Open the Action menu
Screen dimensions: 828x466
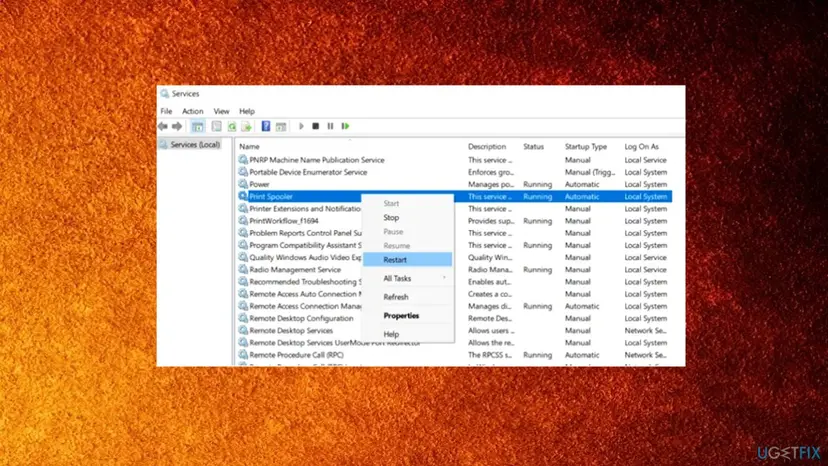click(192, 111)
